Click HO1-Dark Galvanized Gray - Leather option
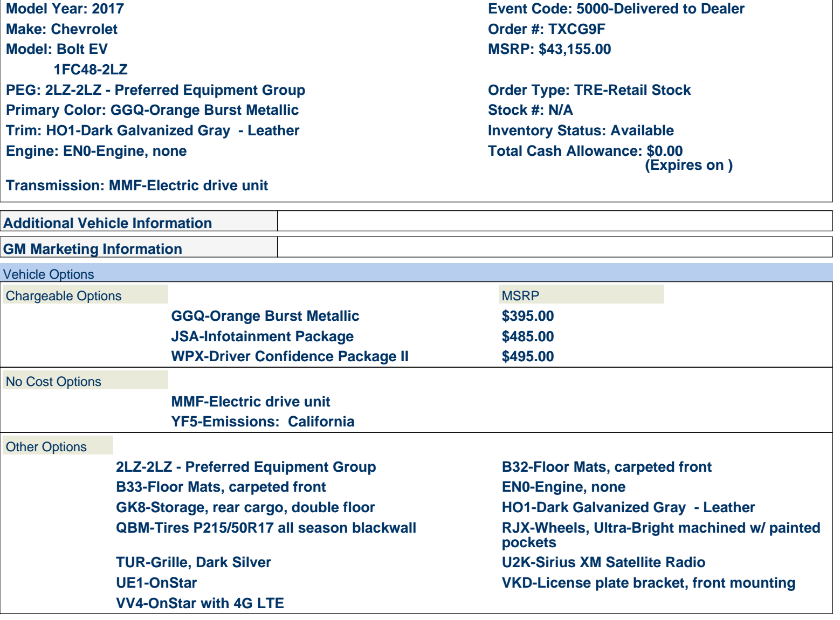This screenshot has height=620, width=840. 628,507
